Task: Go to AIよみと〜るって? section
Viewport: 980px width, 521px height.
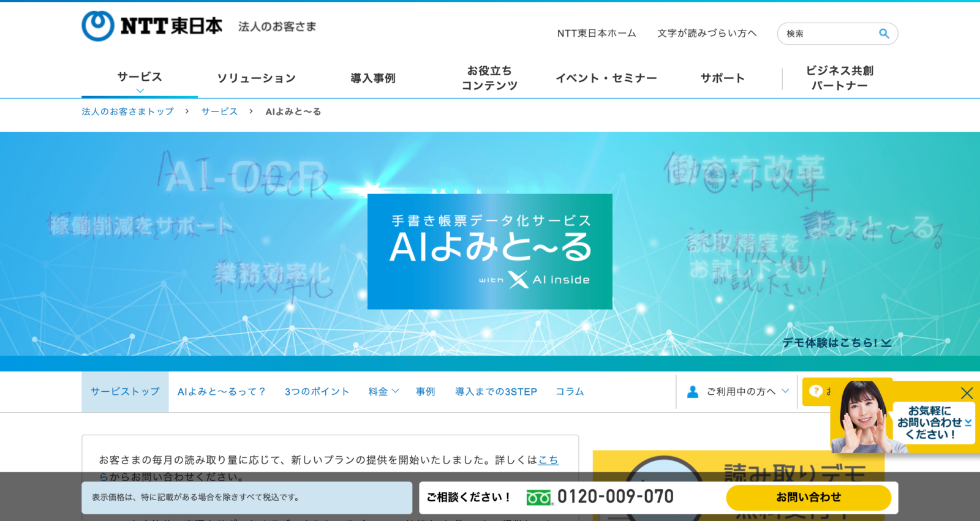Action: click(x=222, y=392)
